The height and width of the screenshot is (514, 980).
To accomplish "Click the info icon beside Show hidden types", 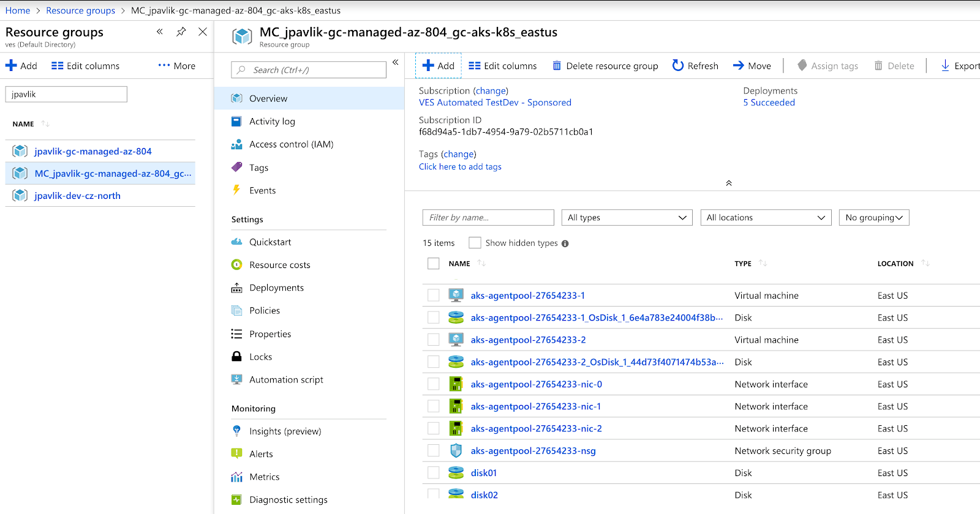I will point(565,244).
